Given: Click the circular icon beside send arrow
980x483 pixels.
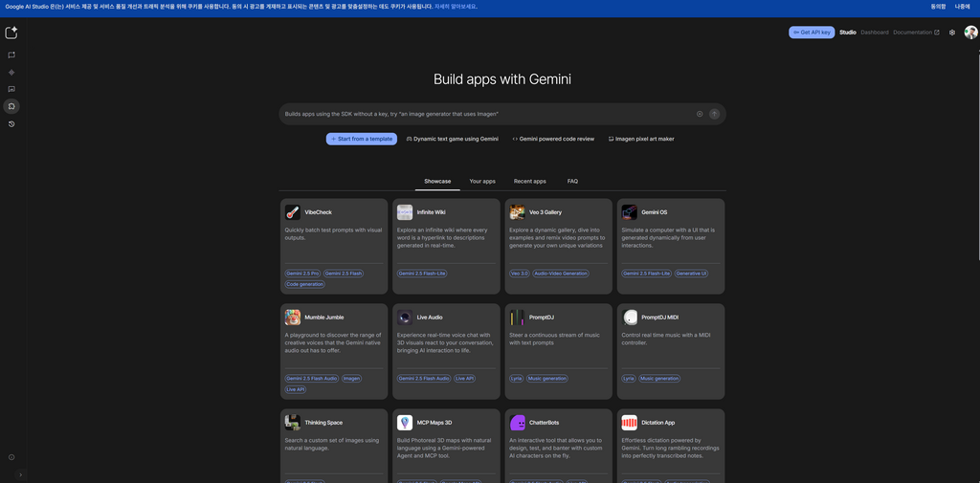Looking at the screenshot, I should 700,114.
